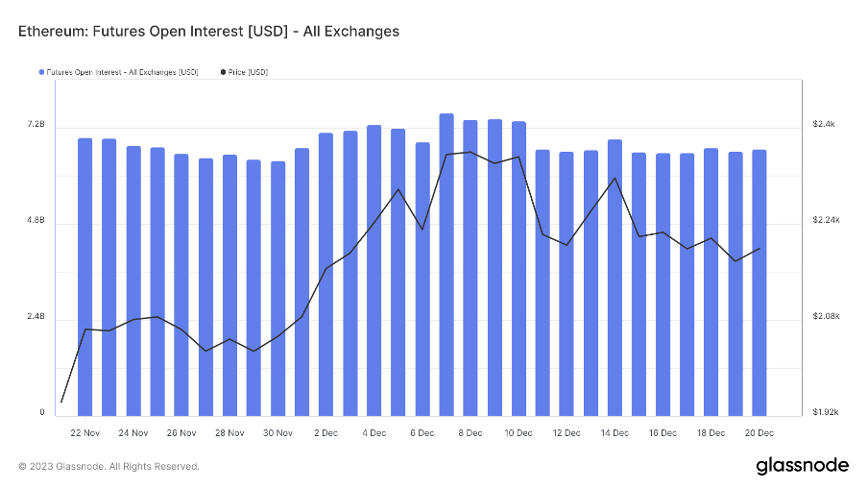
Task: Click the 2.4B left axis label
Action: pyautogui.click(x=36, y=317)
